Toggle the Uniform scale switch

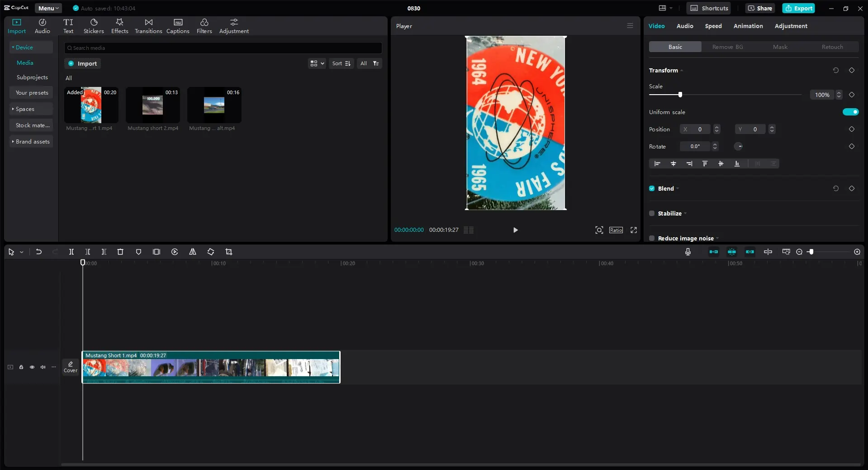click(x=850, y=112)
